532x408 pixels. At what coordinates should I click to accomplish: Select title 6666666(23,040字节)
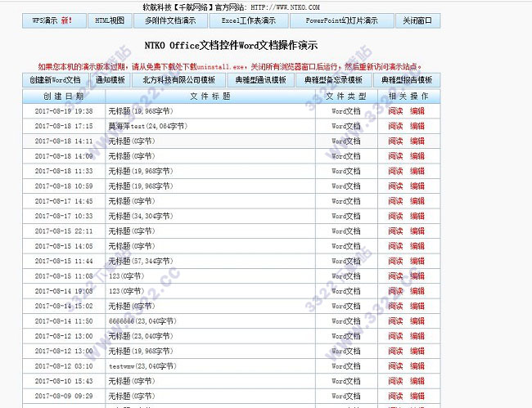point(142,321)
